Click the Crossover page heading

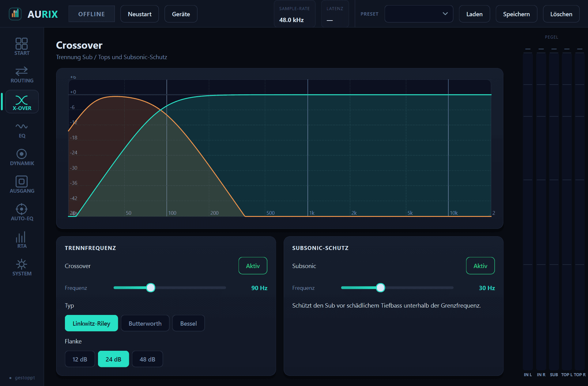[x=79, y=45]
